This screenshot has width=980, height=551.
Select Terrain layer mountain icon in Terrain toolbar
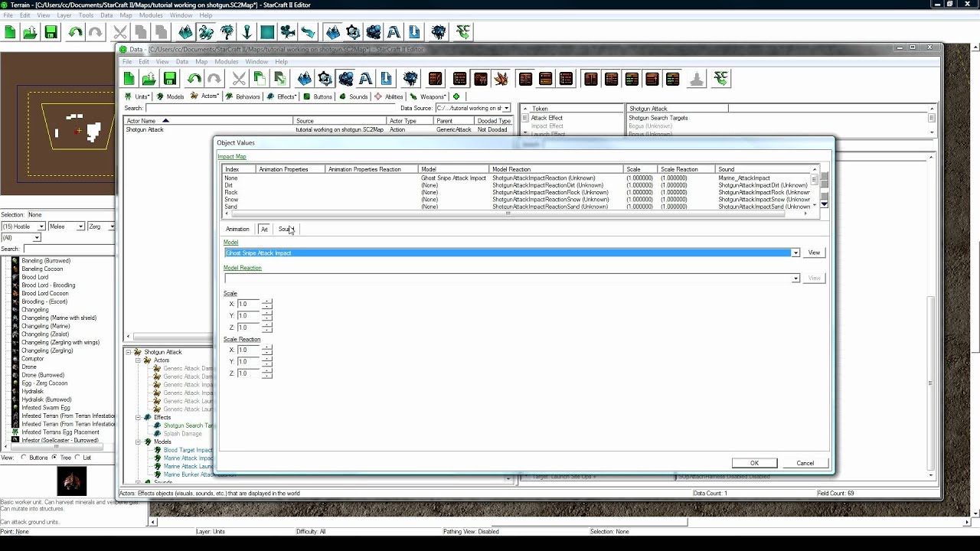[186, 32]
